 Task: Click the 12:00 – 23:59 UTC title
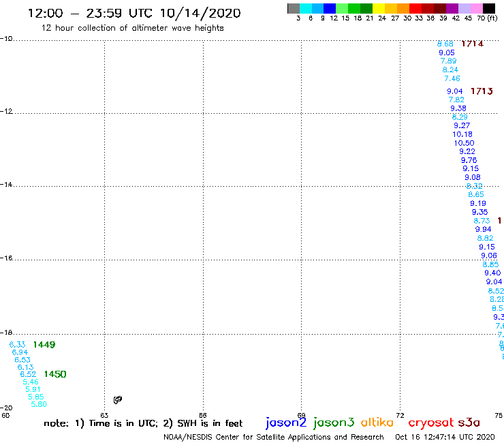point(134,13)
